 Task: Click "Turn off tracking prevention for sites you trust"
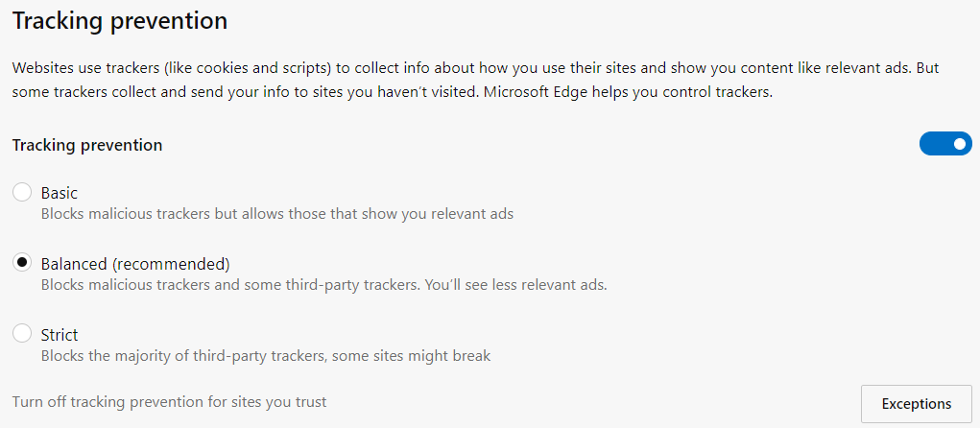[x=169, y=402]
